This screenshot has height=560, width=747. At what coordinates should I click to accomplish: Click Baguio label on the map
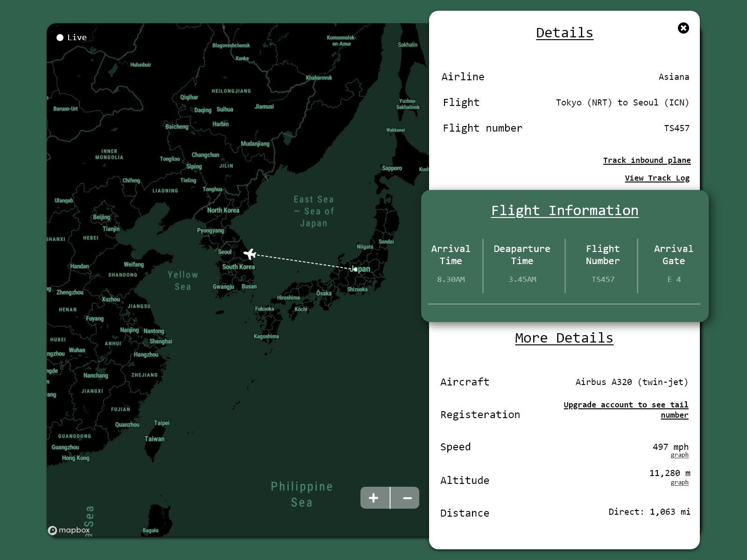click(150, 530)
